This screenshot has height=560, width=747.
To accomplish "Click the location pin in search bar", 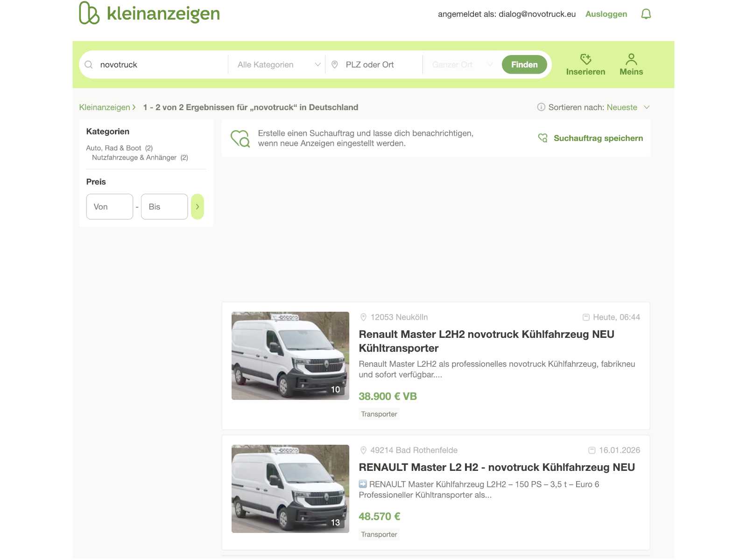I will tap(335, 65).
